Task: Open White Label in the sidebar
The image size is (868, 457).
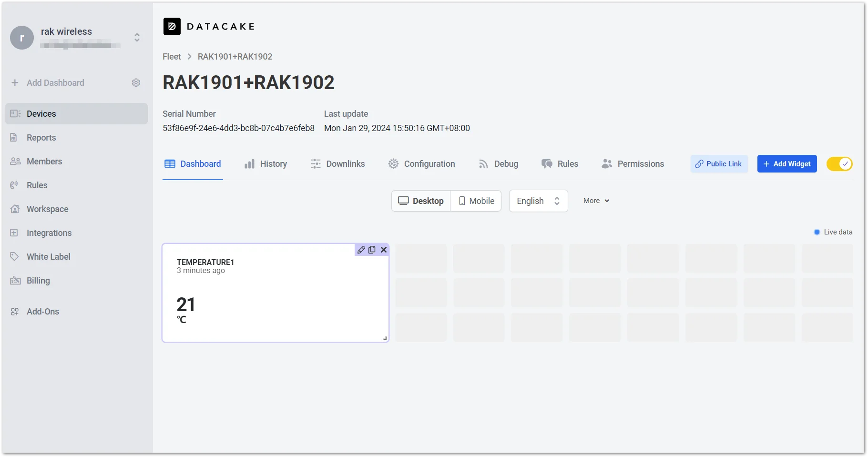Action: coord(76,257)
